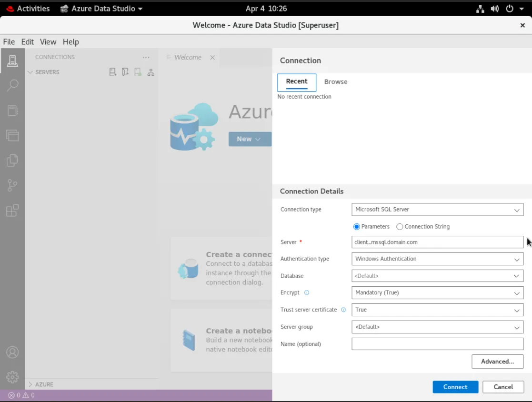
Task: Click the Create a connection card
Action: [x=221, y=268]
